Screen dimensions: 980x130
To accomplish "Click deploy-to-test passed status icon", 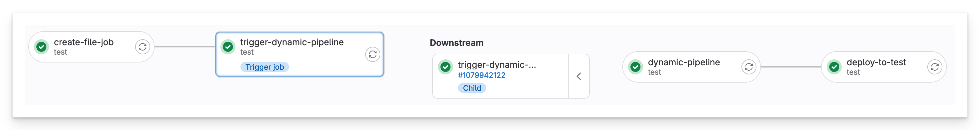I will pyautogui.click(x=834, y=67).
